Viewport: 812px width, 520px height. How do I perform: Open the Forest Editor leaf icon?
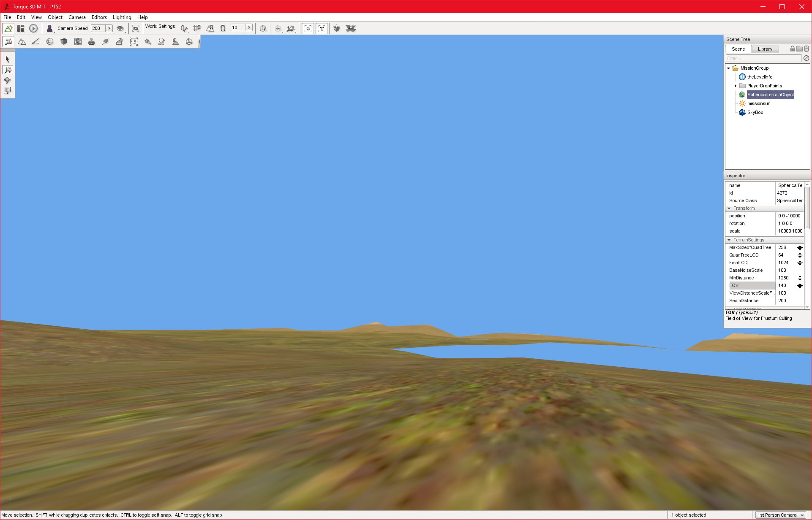tap(106, 41)
